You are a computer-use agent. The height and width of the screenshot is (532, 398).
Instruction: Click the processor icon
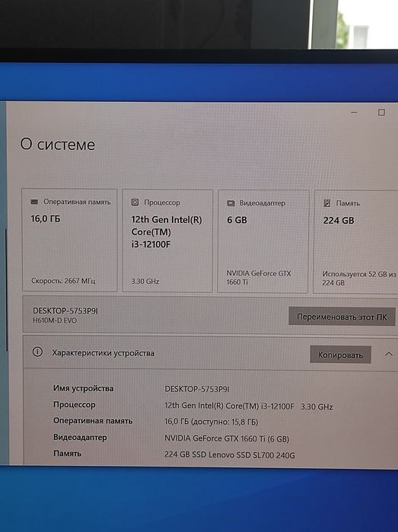click(135, 202)
